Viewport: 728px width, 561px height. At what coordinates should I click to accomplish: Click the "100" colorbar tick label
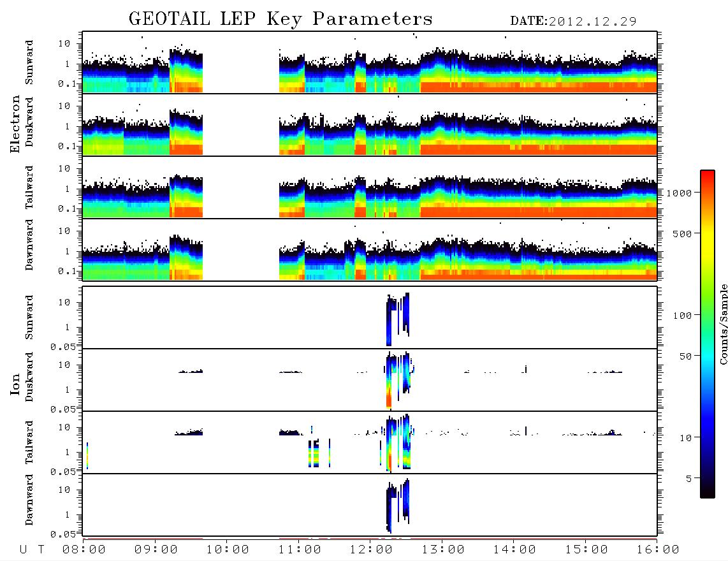coord(683,316)
